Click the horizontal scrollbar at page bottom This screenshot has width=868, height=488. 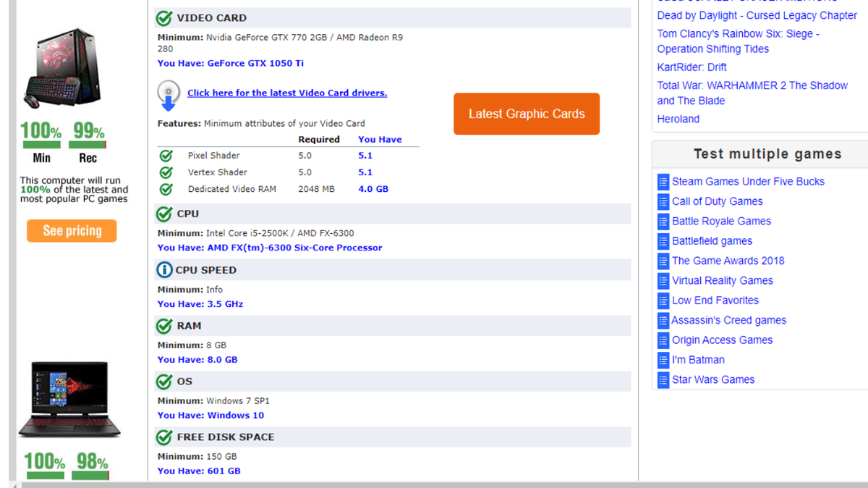434,484
